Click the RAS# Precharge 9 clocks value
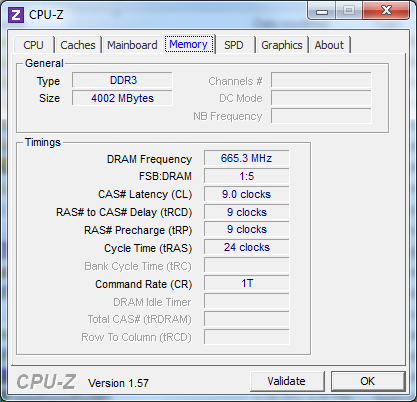Viewport: 417px width, 402px height. 247,229
